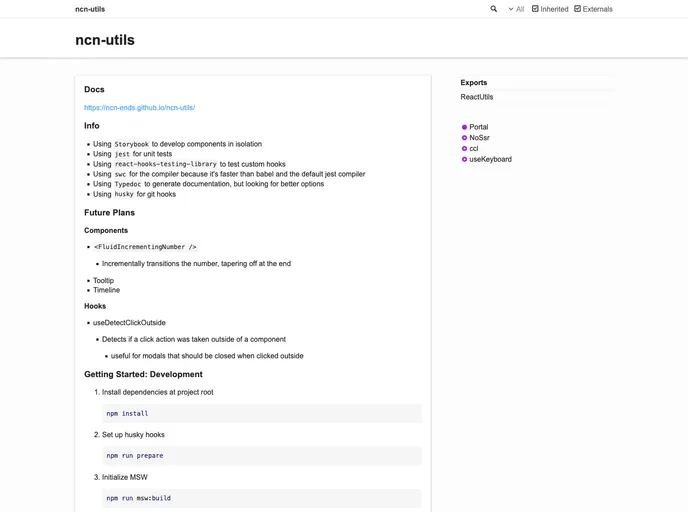Viewport: 688px width, 512px height.
Task: Expand the All visibility filter dropdown
Action: [515, 9]
